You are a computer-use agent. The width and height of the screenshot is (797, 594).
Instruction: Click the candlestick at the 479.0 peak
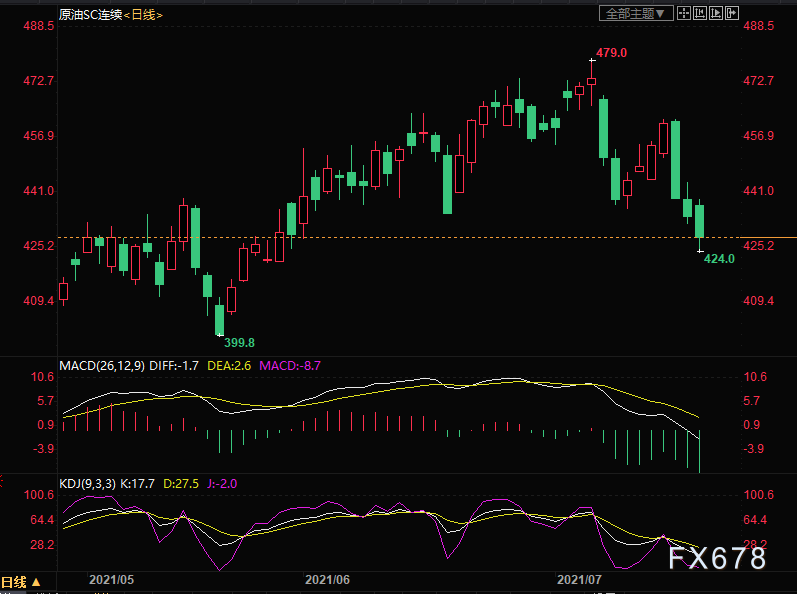[x=592, y=81]
